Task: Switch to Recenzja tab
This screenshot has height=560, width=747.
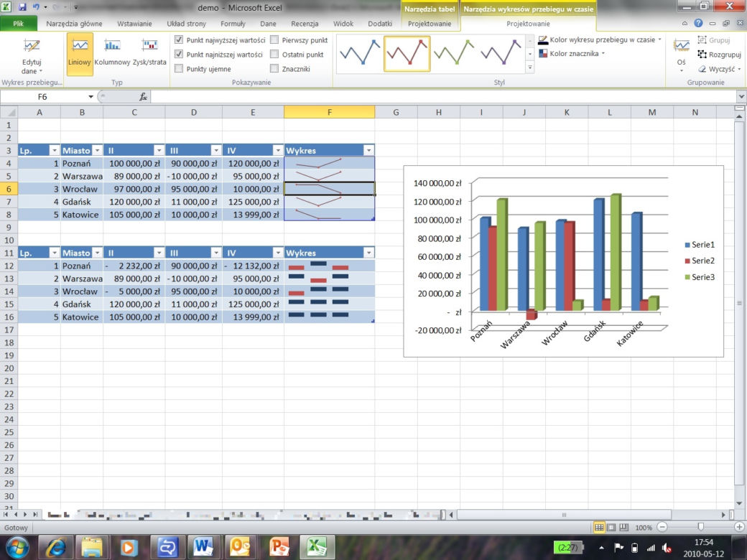Action: click(305, 23)
